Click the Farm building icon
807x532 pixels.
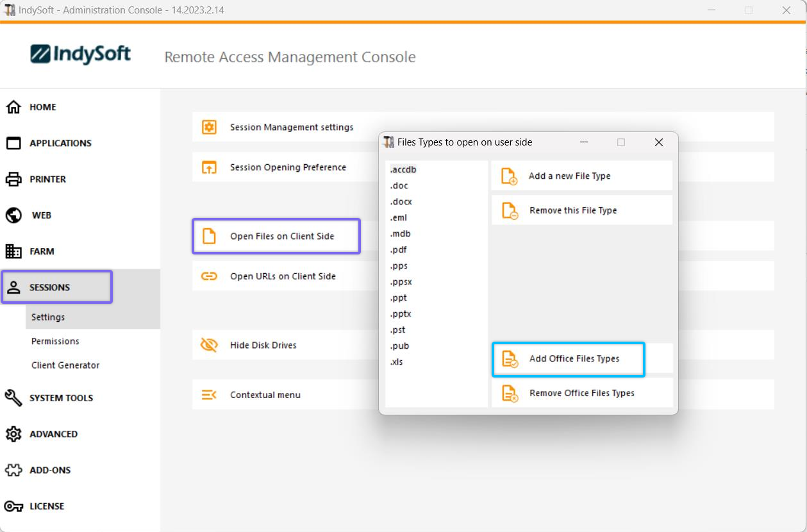[x=13, y=251]
